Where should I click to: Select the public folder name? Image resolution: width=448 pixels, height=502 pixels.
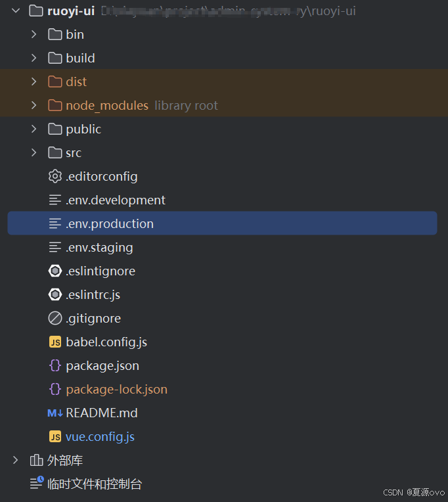pos(83,129)
